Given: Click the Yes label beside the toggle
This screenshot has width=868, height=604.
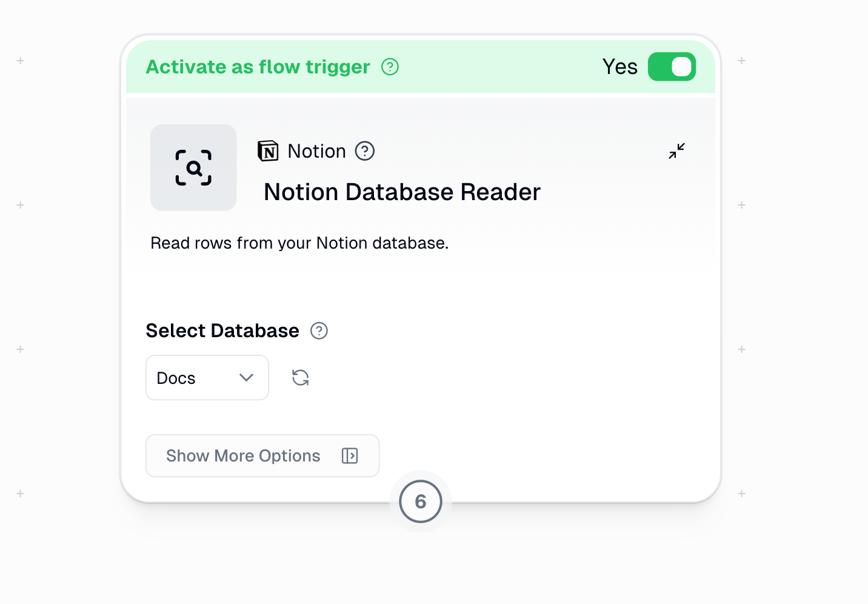Looking at the screenshot, I should pos(619,67).
